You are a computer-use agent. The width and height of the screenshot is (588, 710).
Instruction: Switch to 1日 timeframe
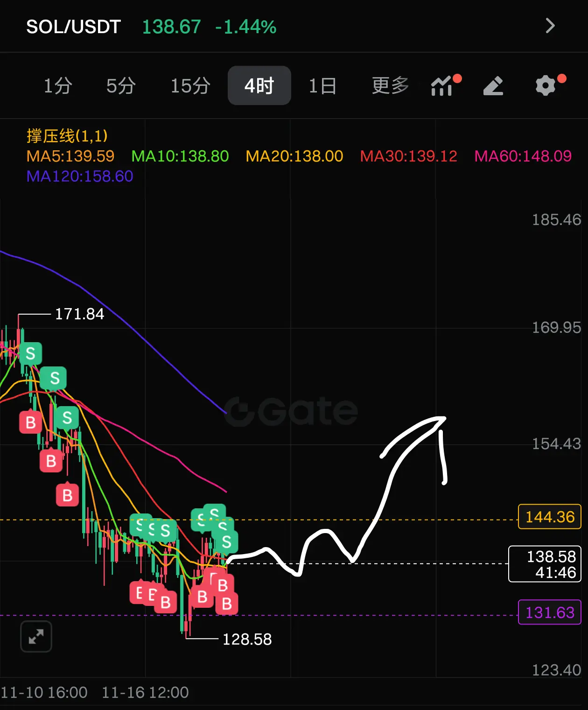tap(322, 86)
